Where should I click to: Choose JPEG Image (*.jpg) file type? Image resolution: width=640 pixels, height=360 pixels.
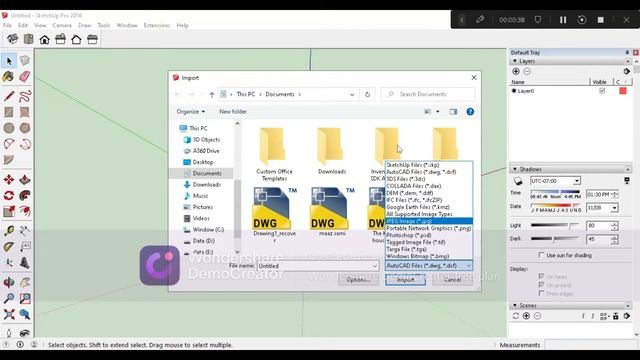(429, 221)
